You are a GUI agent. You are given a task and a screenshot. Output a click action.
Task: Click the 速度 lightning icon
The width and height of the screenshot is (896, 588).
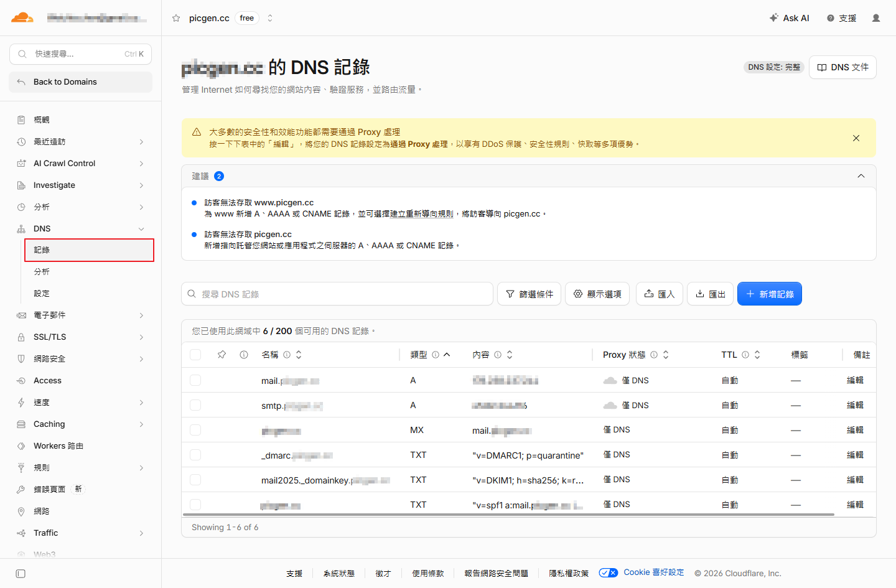(x=21, y=403)
